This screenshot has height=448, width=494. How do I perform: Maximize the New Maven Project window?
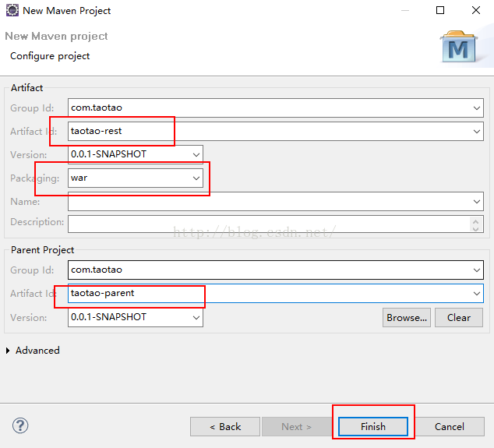pos(440,10)
